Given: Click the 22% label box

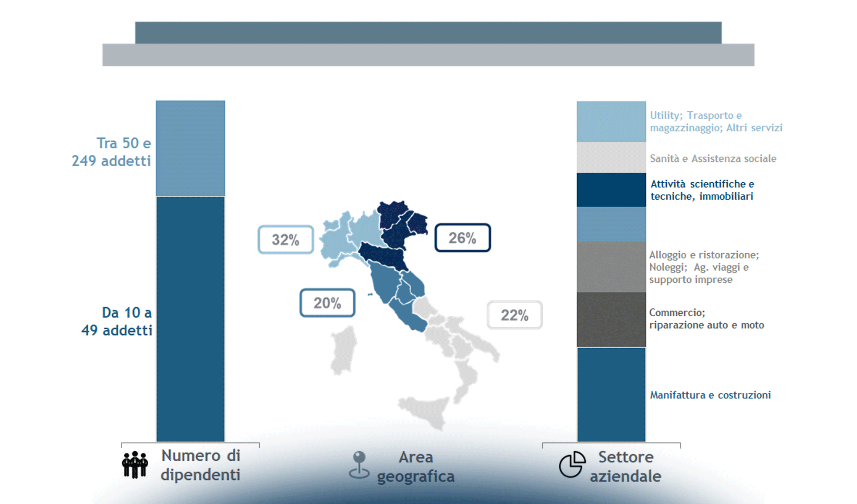Looking at the screenshot, I should [515, 315].
